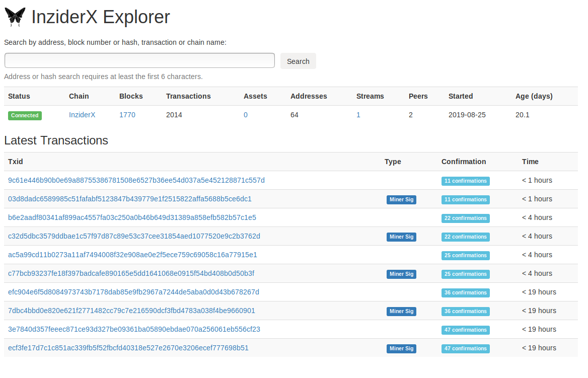
Task: Open the Assets count link 0
Action: click(x=246, y=115)
